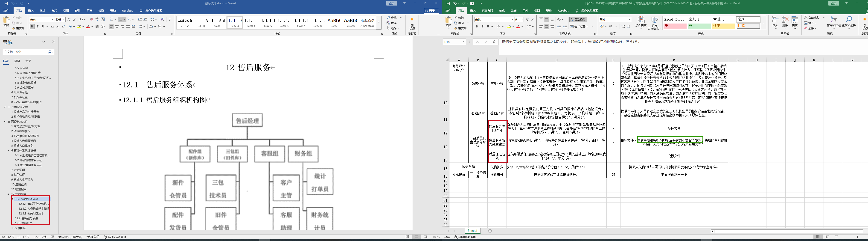Increase decimal places in Excel ribbon
868x241 pixels.
[623, 27]
